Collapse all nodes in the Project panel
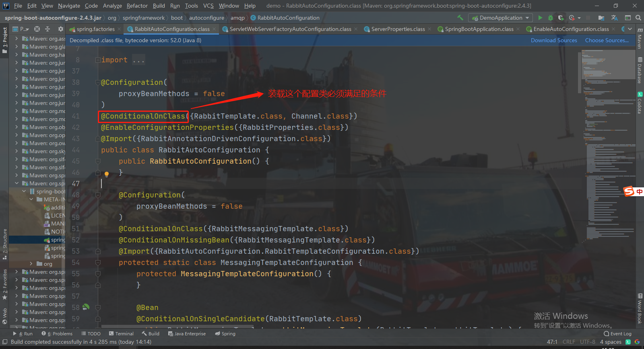The width and height of the screenshot is (644, 349). 47,29
